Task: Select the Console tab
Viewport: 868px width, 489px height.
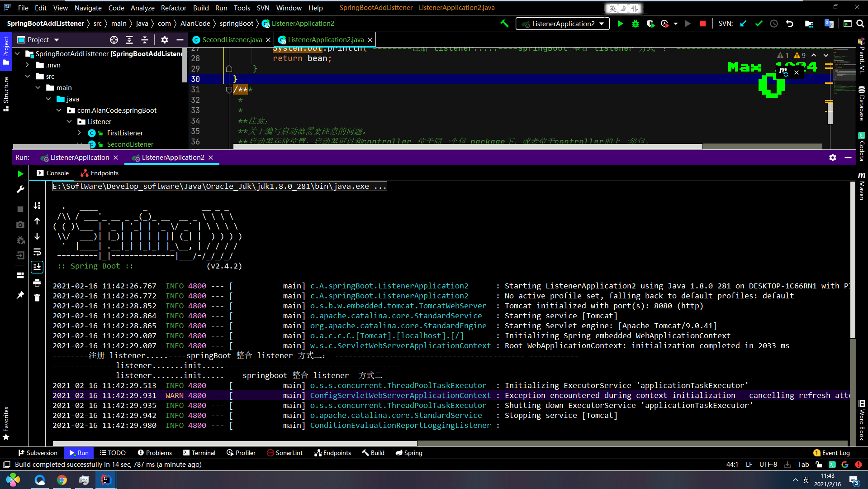Action: click(53, 173)
